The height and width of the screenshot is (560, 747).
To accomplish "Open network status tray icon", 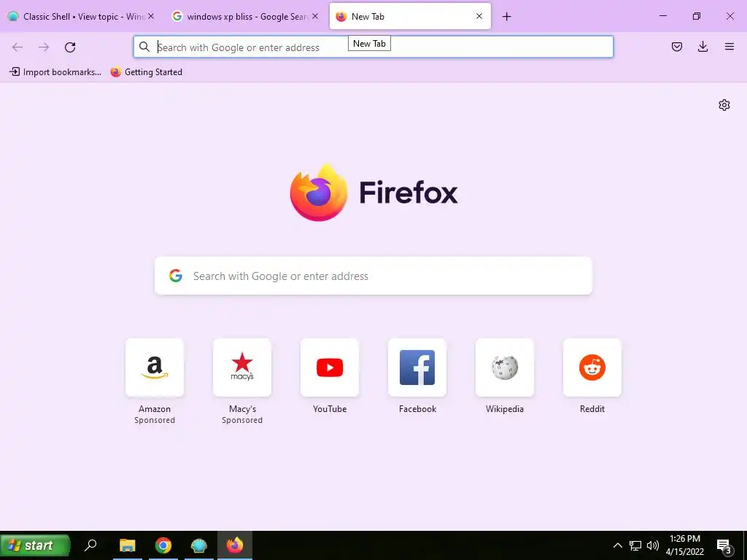I will click(635, 545).
